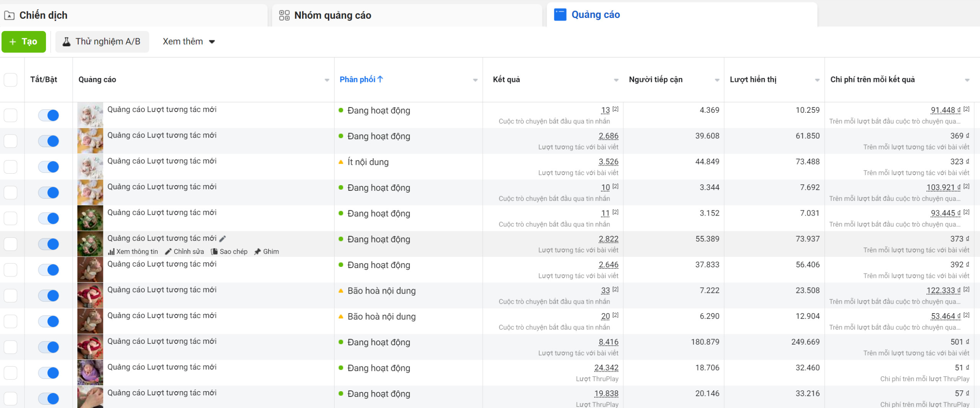This screenshot has height=408, width=980.
Task: Click the cost value 91.448 ₫
Action: (x=946, y=110)
